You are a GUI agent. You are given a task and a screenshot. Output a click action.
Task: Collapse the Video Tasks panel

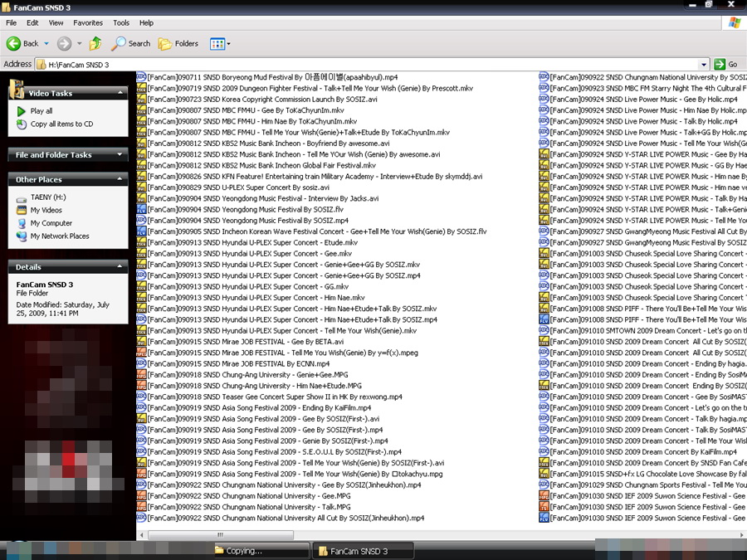click(x=120, y=92)
